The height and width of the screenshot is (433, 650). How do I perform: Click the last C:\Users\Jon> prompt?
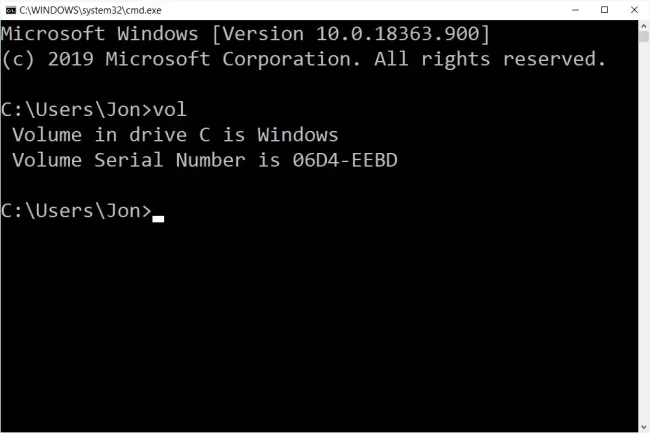point(76,210)
